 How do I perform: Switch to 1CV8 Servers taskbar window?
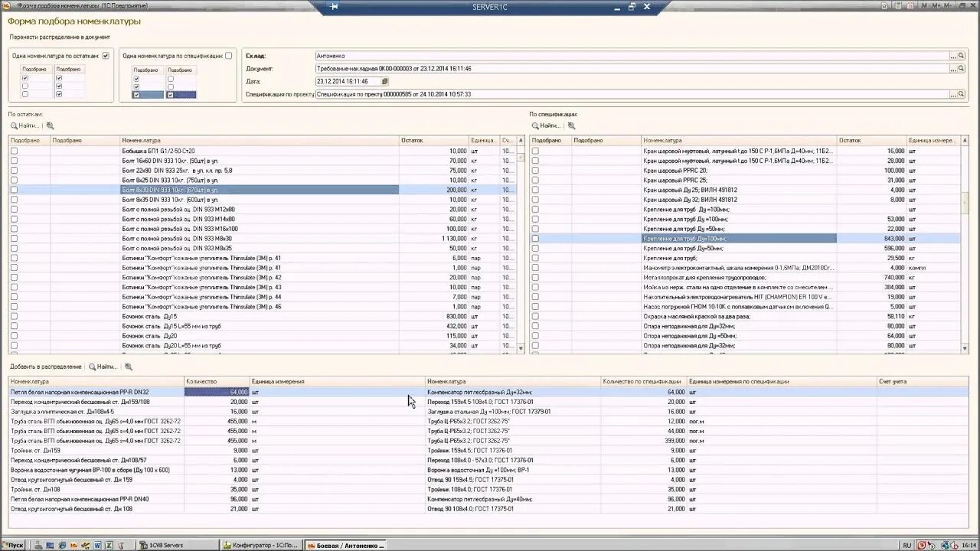pyautogui.click(x=178, y=545)
